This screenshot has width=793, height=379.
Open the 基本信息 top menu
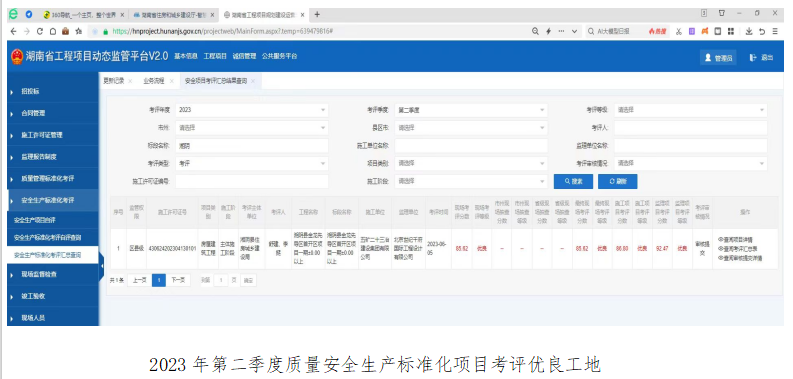(186, 56)
